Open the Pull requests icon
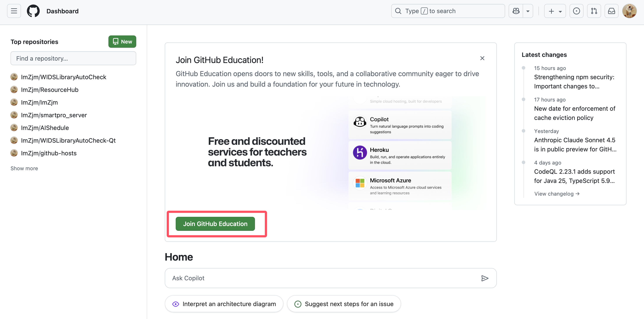Image resolution: width=644 pixels, height=319 pixels. [594, 11]
